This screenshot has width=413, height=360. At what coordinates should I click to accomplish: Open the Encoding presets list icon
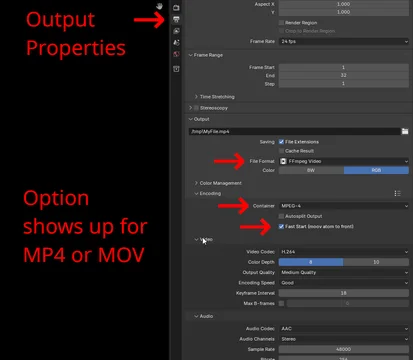click(x=397, y=193)
